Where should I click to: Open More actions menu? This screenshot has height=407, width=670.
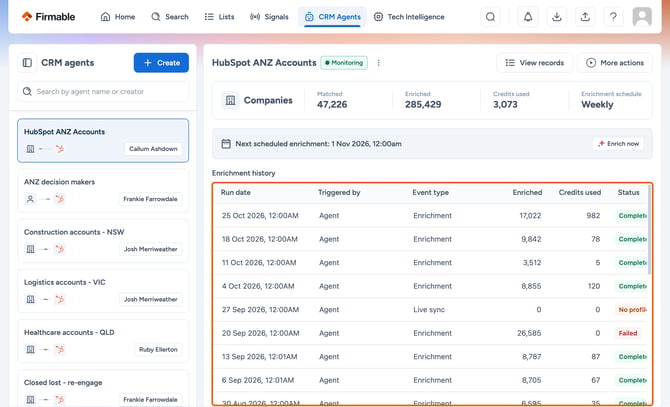tap(615, 63)
